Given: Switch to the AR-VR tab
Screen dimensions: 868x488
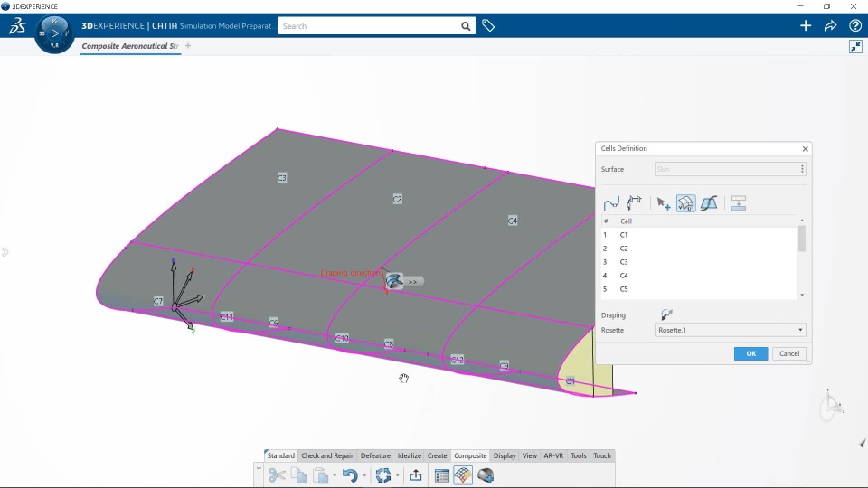Looking at the screenshot, I should point(553,455).
